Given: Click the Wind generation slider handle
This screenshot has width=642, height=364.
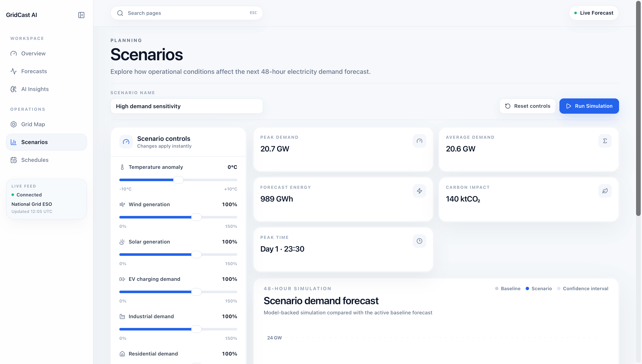Looking at the screenshot, I should point(196,217).
